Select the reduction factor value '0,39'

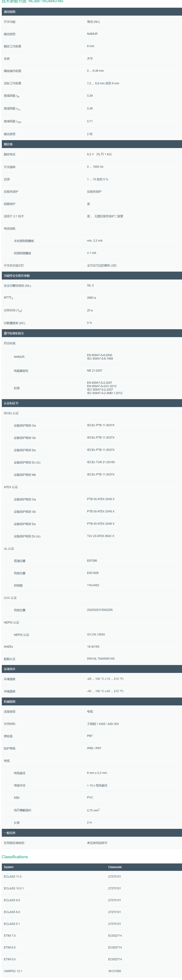click(x=90, y=96)
